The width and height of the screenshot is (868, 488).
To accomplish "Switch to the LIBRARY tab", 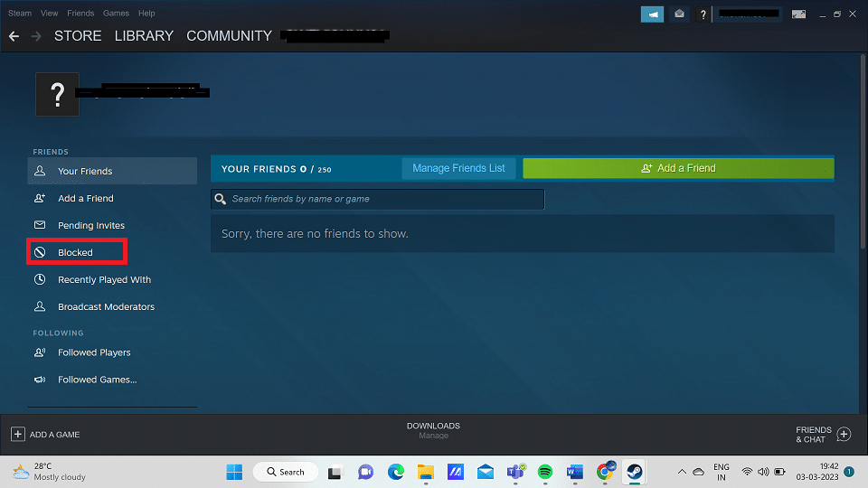I will [x=144, y=36].
